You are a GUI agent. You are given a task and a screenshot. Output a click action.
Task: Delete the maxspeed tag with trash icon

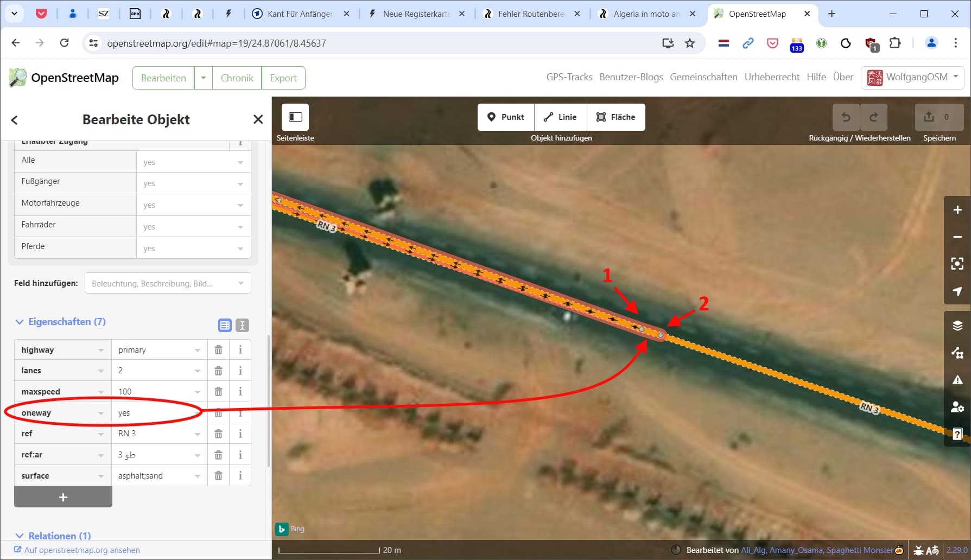tap(218, 392)
